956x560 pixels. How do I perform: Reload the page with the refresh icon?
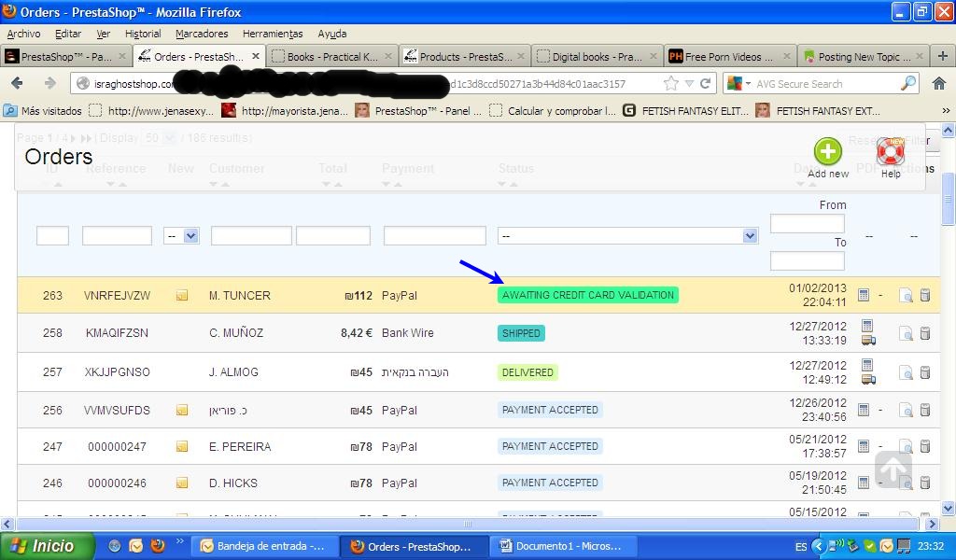[x=706, y=83]
